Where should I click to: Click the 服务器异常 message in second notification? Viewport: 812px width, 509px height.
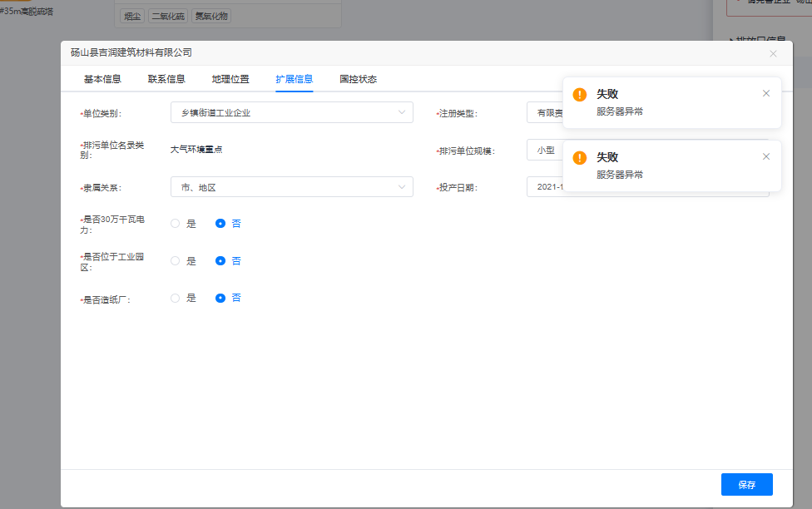point(620,175)
